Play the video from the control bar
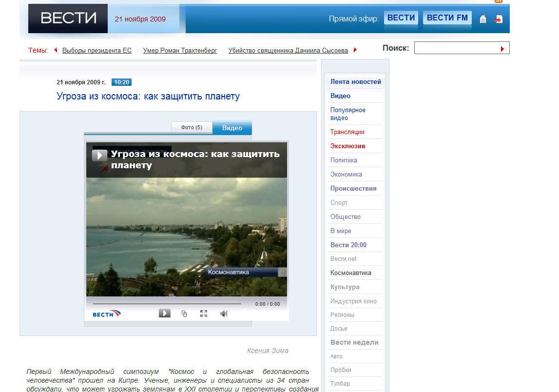559x392 pixels. [164, 313]
